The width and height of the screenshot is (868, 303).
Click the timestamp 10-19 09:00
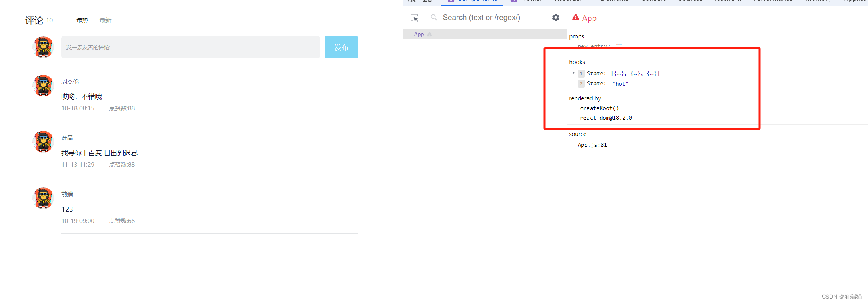pos(78,221)
